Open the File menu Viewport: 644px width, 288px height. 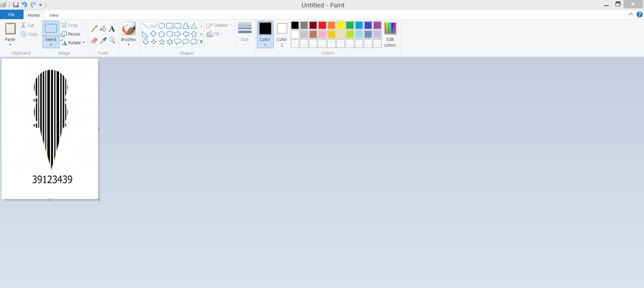11,15
